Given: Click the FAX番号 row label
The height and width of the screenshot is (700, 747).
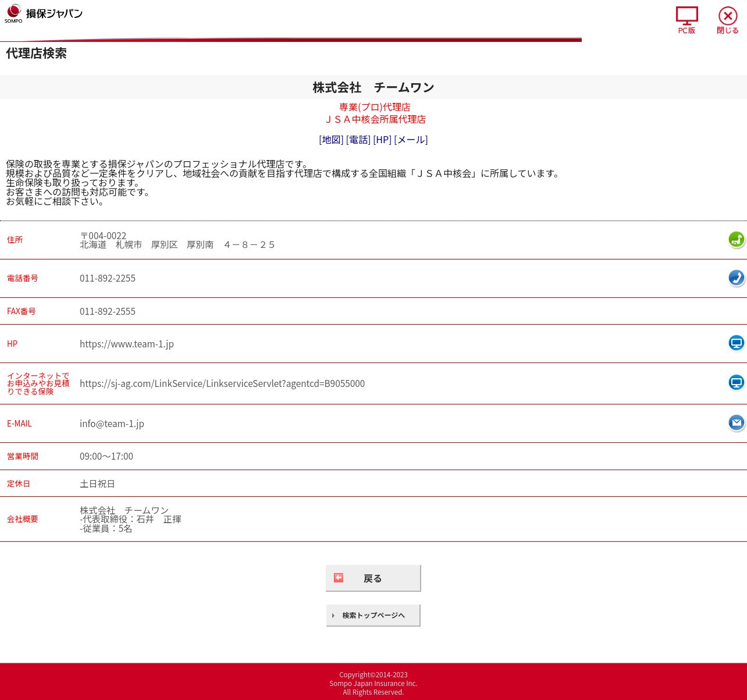Looking at the screenshot, I should [x=22, y=311].
